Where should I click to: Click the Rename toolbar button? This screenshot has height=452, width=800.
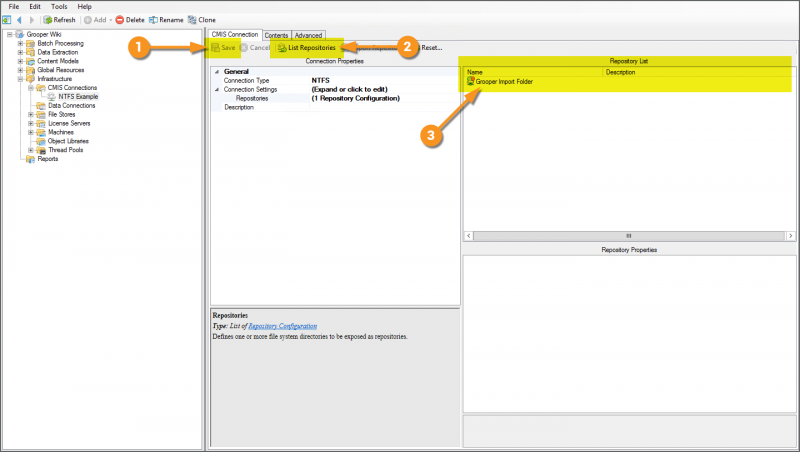pyautogui.click(x=166, y=20)
